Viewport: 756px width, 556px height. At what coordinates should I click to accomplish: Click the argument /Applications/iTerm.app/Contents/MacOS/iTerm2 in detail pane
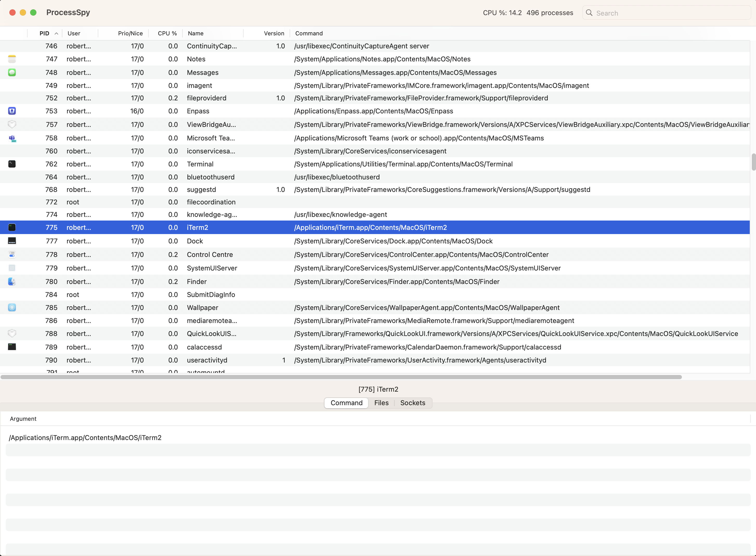pyautogui.click(x=85, y=437)
